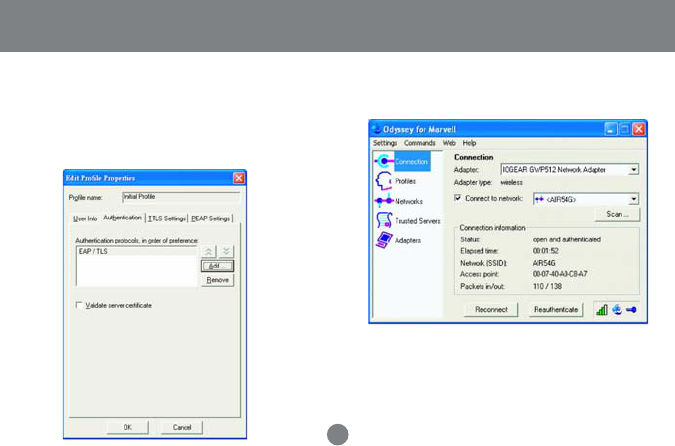The height and width of the screenshot is (446, 675).
Task: Click the Reauthenticate button
Action: point(556,310)
